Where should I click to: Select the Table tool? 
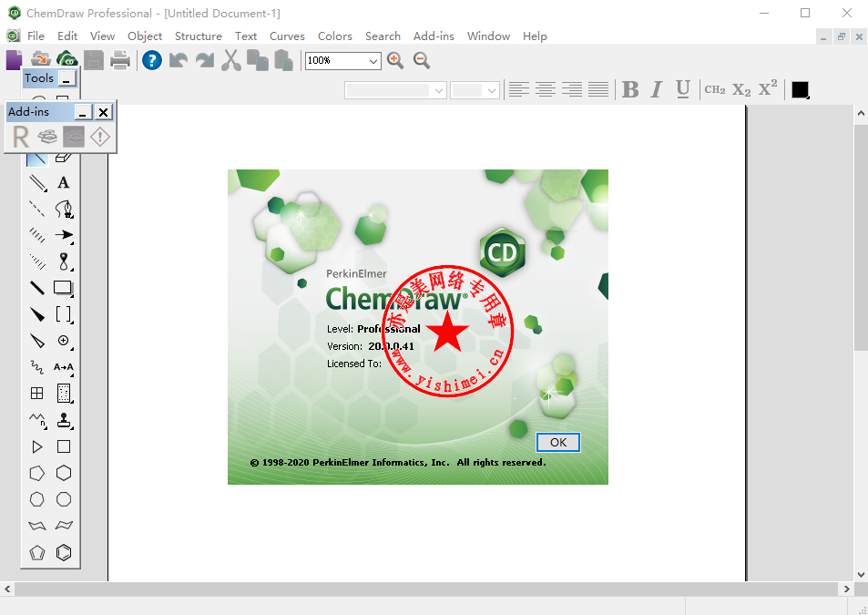[37, 393]
